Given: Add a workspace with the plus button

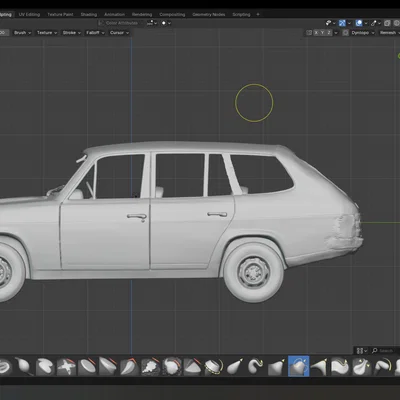Looking at the screenshot, I should 258,14.
